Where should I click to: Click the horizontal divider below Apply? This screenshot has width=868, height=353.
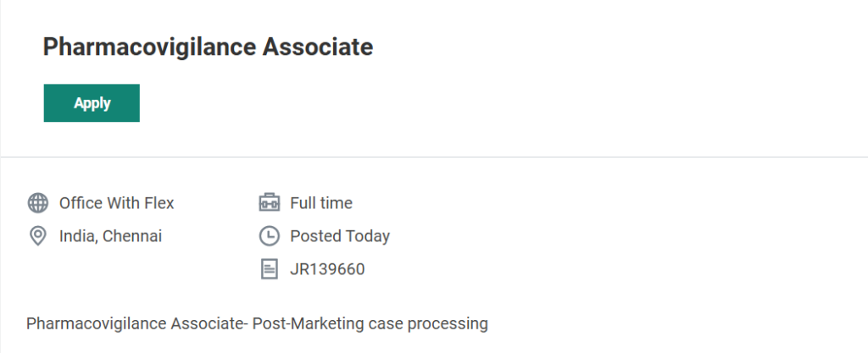click(434, 157)
